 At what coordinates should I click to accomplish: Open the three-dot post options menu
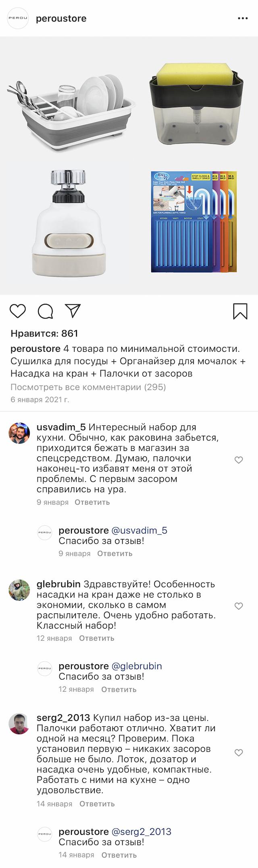[x=243, y=19]
